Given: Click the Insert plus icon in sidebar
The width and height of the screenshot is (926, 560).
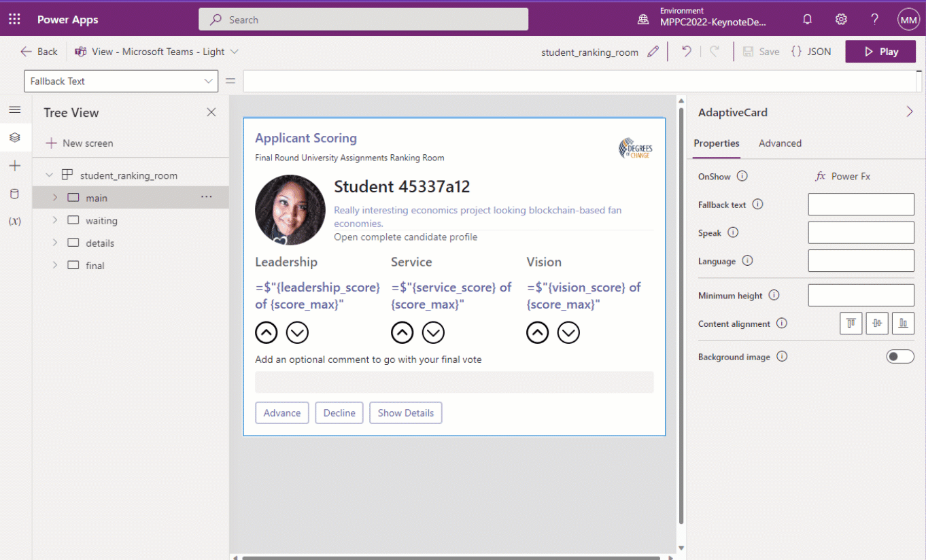Looking at the screenshot, I should click(x=15, y=166).
